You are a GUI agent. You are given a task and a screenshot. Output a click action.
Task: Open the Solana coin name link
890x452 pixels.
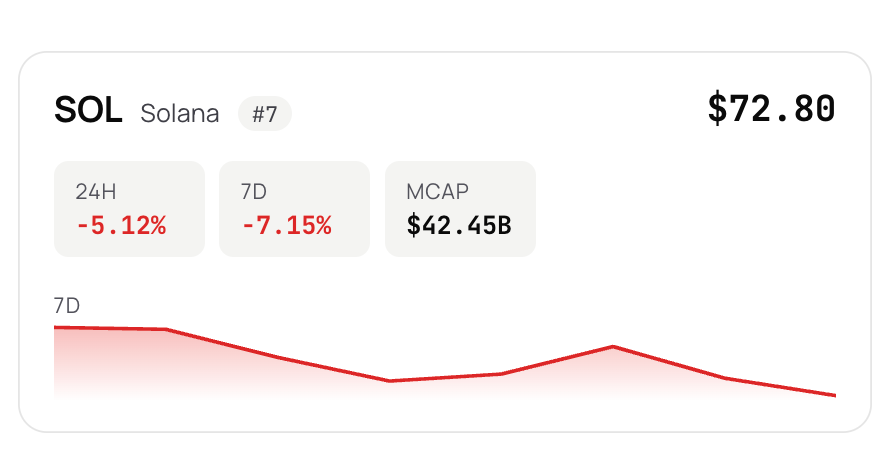tap(180, 114)
